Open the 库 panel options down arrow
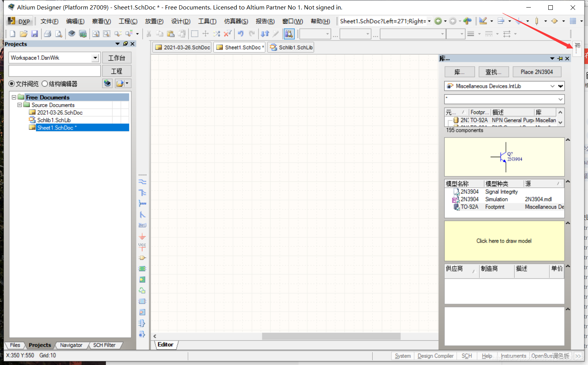Image resolution: width=588 pixels, height=365 pixels. pos(552,58)
